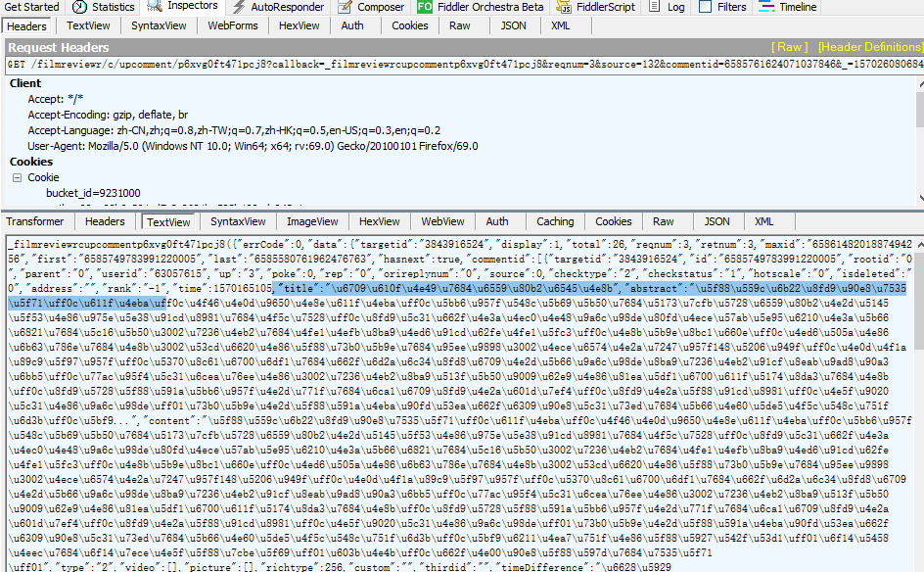Viewport: 924px width, 572px height.
Task: Select request TextView inspector tab
Action: click(x=88, y=25)
